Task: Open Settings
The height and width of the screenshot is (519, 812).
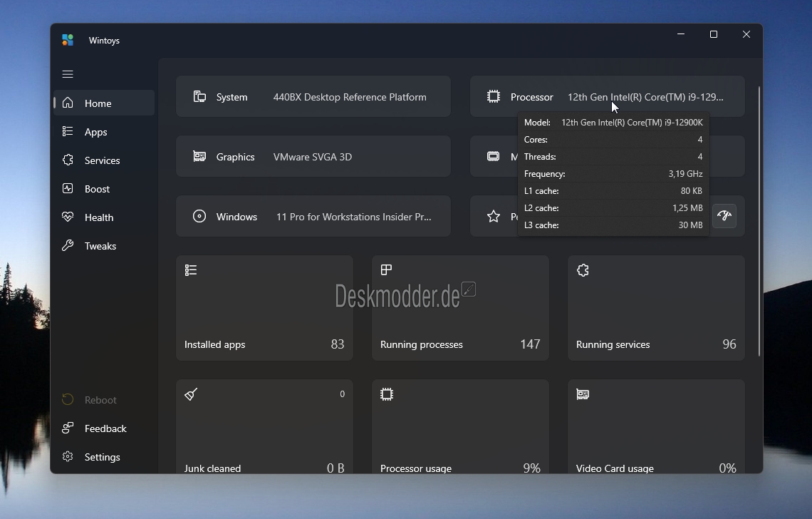Action: pyautogui.click(x=104, y=457)
